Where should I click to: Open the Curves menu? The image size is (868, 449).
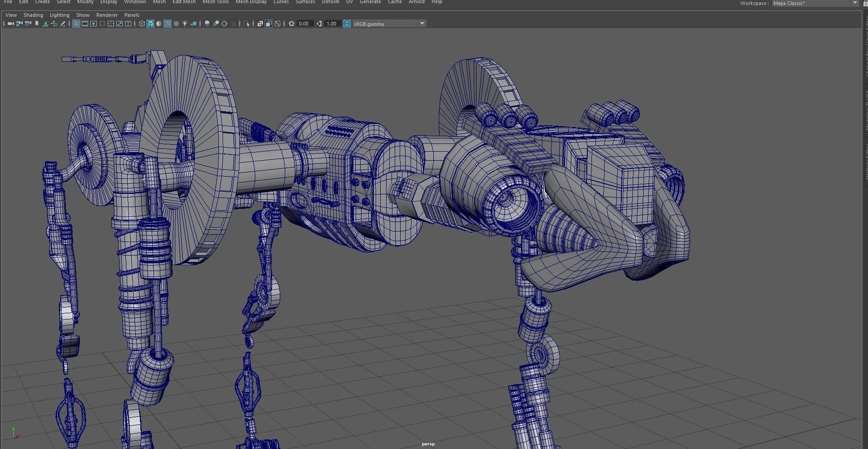(281, 2)
